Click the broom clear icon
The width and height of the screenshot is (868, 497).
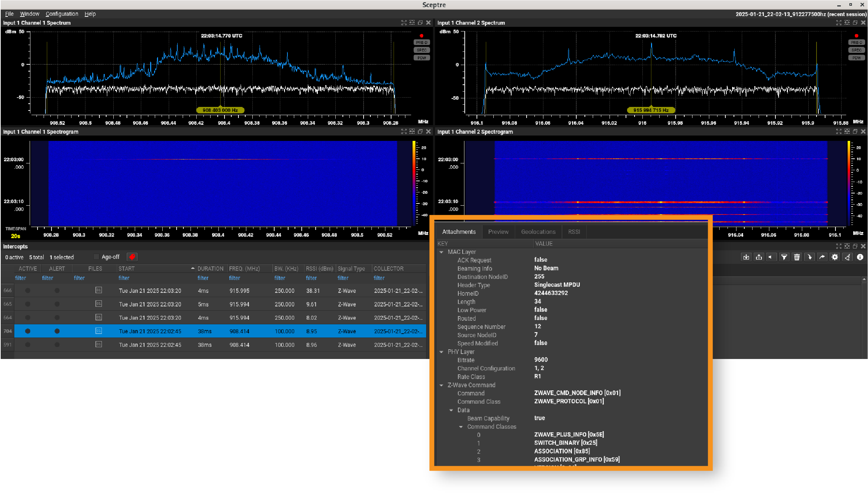point(847,257)
